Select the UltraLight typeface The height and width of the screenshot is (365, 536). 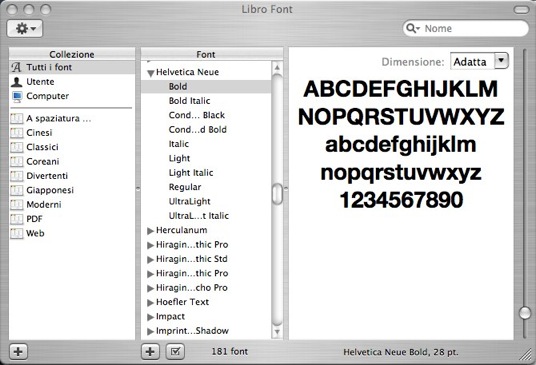click(206, 201)
